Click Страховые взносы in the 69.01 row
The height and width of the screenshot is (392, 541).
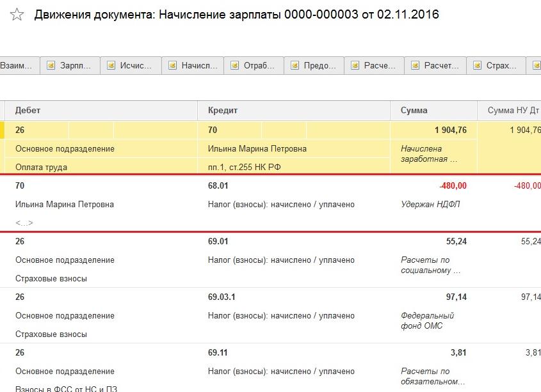pos(51,279)
